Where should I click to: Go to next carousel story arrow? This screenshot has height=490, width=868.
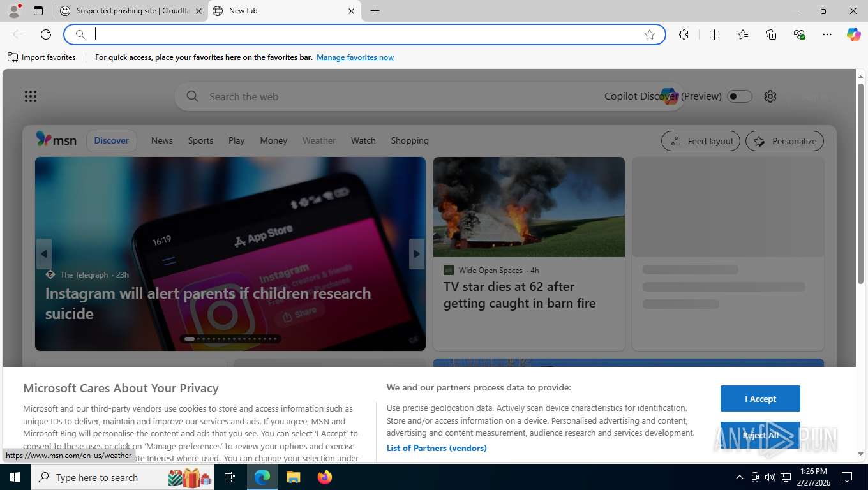[417, 254]
